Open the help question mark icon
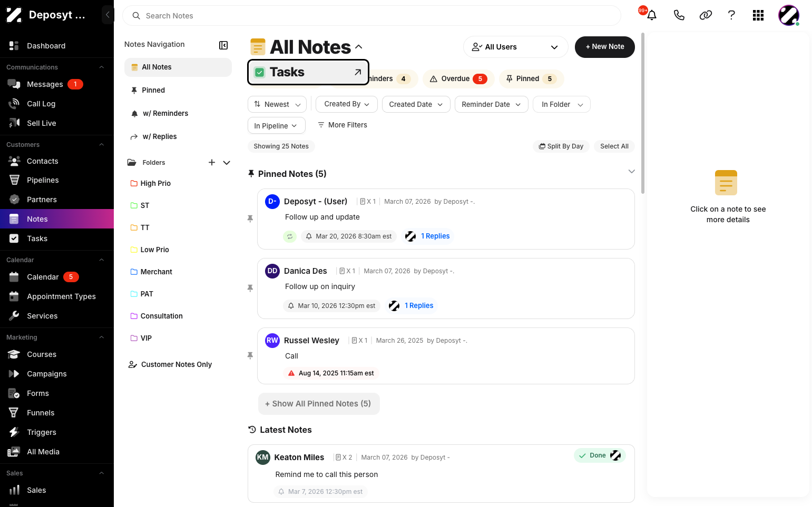This screenshot has height=507, width=812. (731, 15)
